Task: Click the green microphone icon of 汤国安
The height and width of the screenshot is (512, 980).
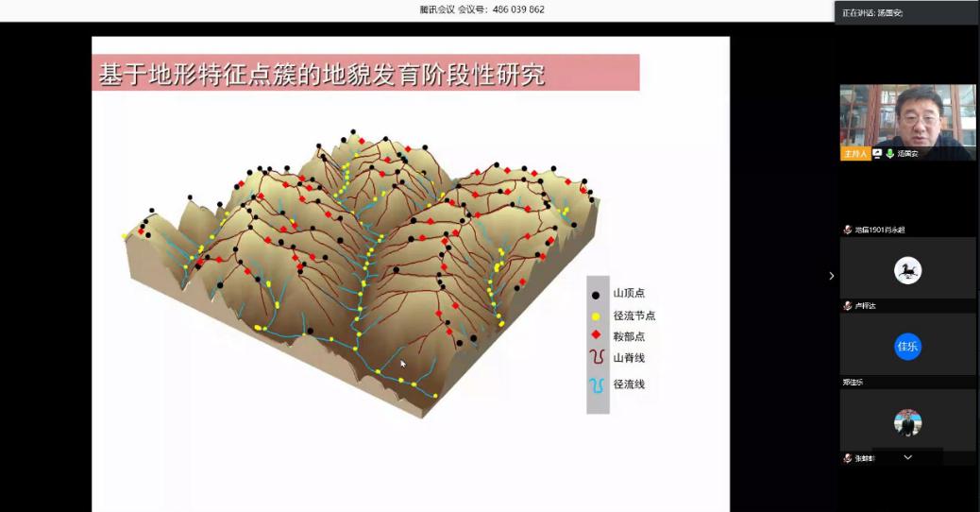Action: (889, 153)
